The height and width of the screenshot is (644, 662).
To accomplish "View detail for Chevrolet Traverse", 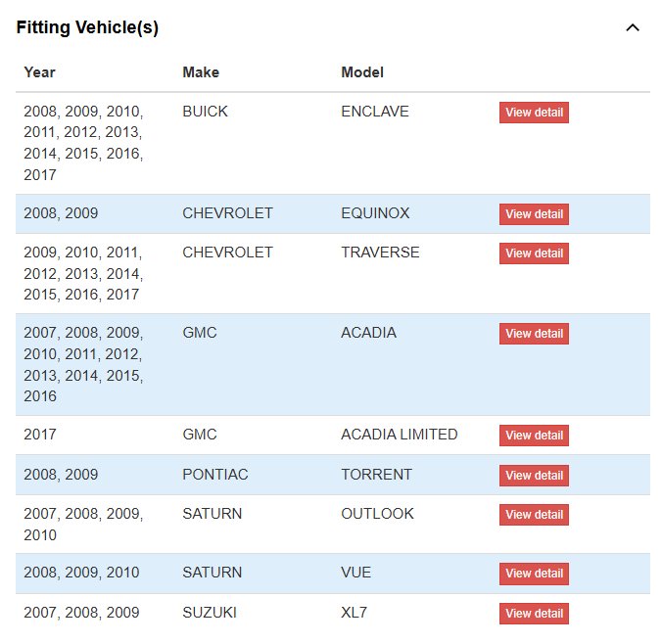I will (x=534, y=253).
